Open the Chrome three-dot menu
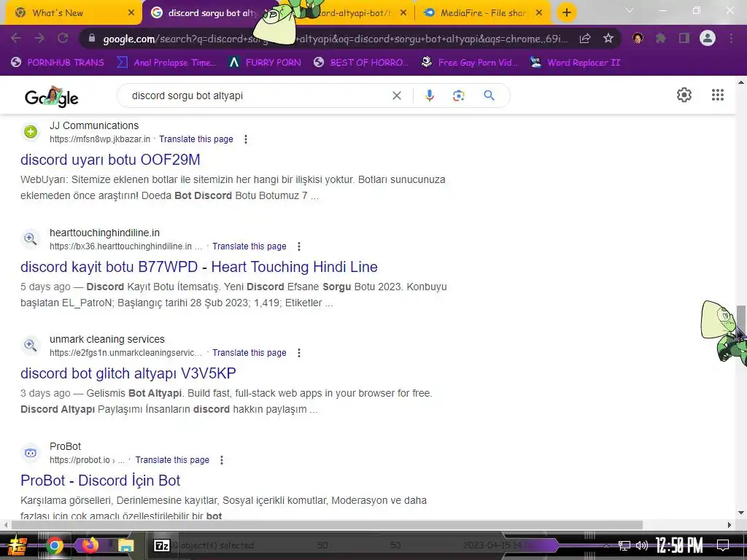747x560 pixels. (731, 38)
